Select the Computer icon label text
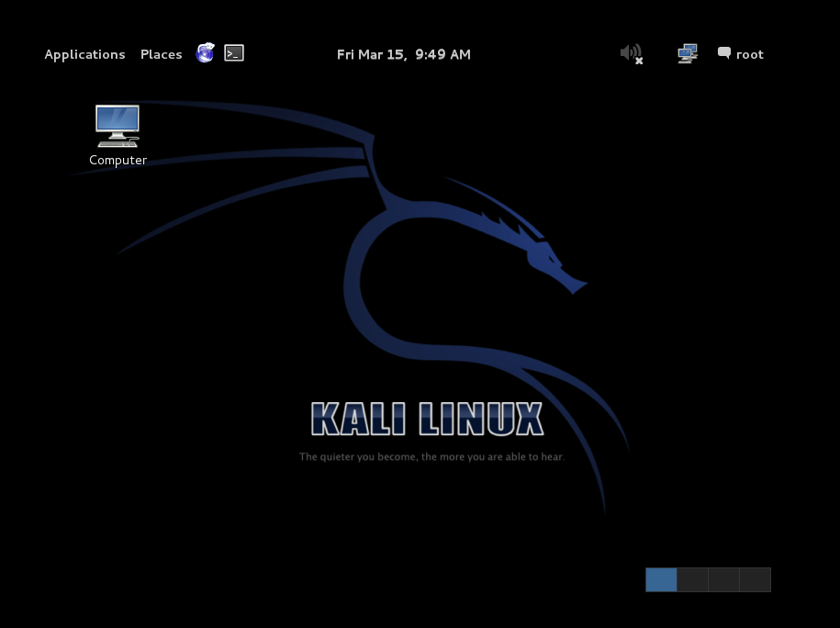The image size is (840, 628). pos(118,161)
